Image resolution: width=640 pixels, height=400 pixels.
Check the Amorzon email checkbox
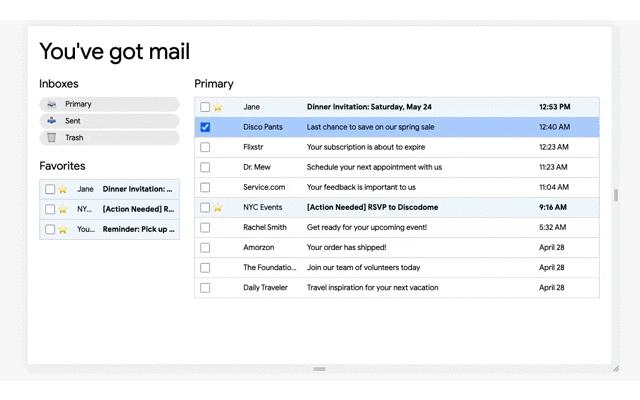(205, 247)
